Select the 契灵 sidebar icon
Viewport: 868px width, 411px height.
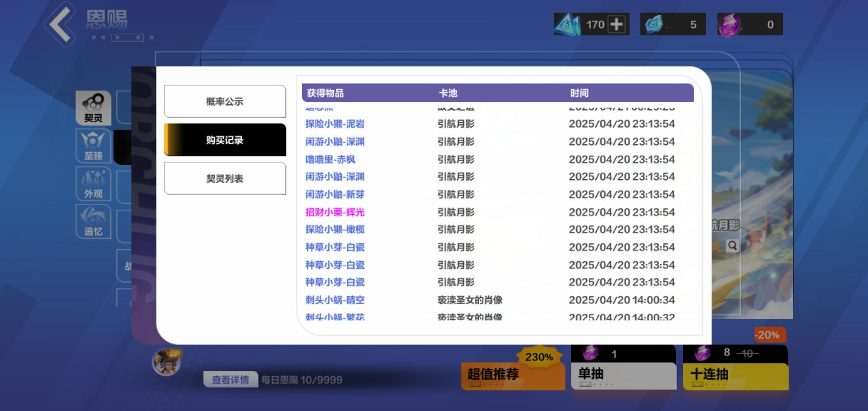93,108
